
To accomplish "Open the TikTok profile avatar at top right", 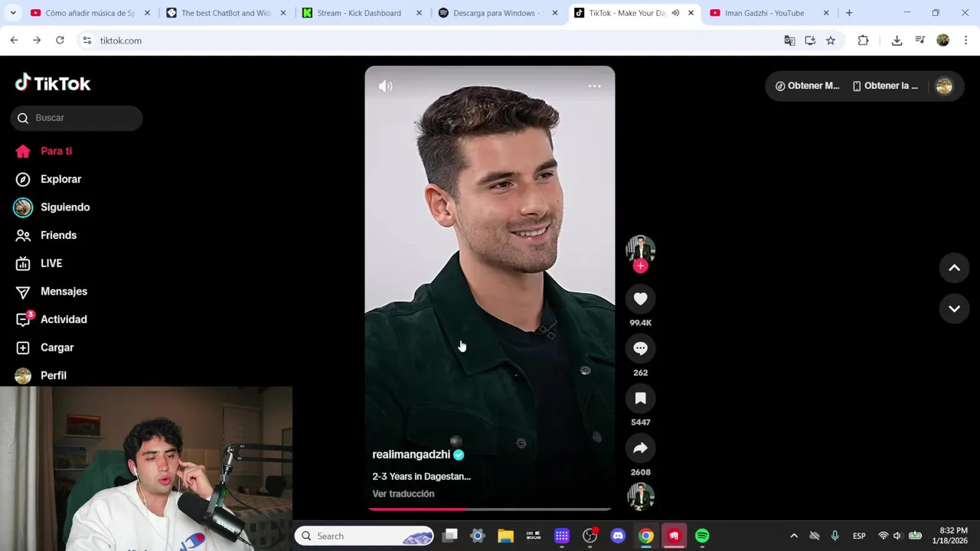I will click(944, 86).
